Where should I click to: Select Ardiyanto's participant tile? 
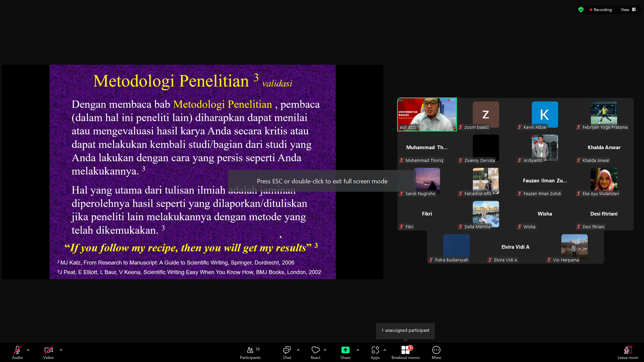[x=545, y=147]
